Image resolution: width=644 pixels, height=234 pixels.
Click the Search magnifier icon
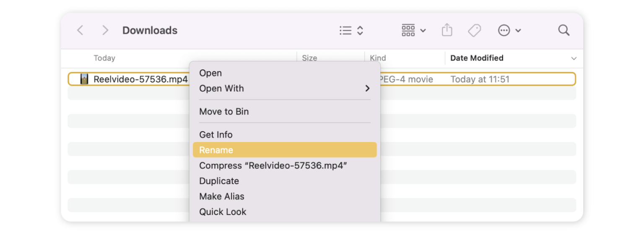pyautogui.click(x=563, y=30)
